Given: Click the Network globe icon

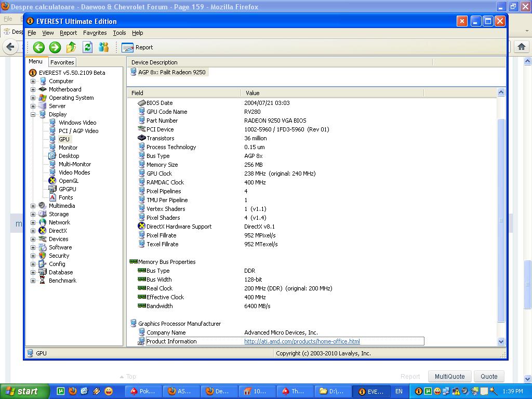Looking at the screenshot, I should pos(43,222).
